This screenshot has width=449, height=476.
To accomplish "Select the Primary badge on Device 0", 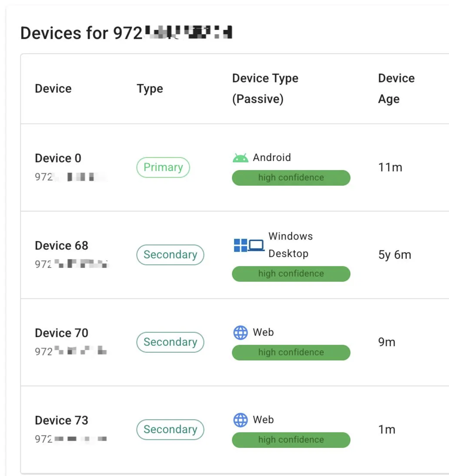I will click(163, 167).
